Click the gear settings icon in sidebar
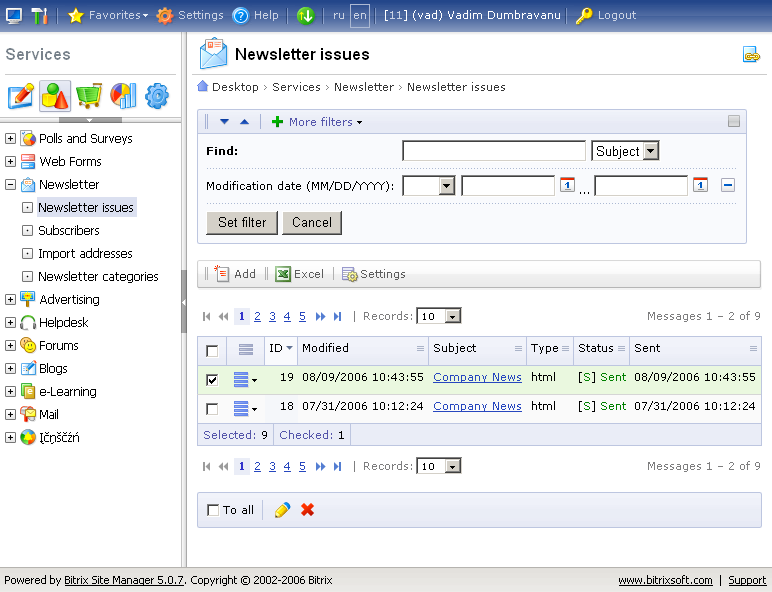 point(157,96)
